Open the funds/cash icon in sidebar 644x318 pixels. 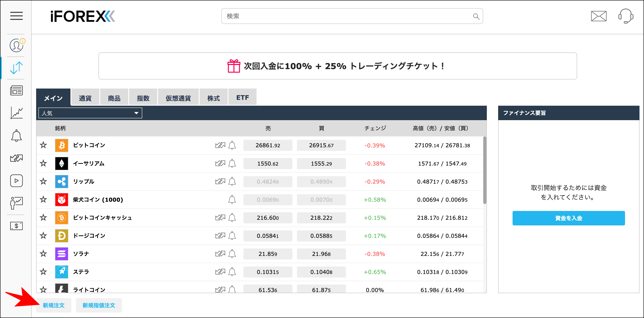[x=16, y=226]
